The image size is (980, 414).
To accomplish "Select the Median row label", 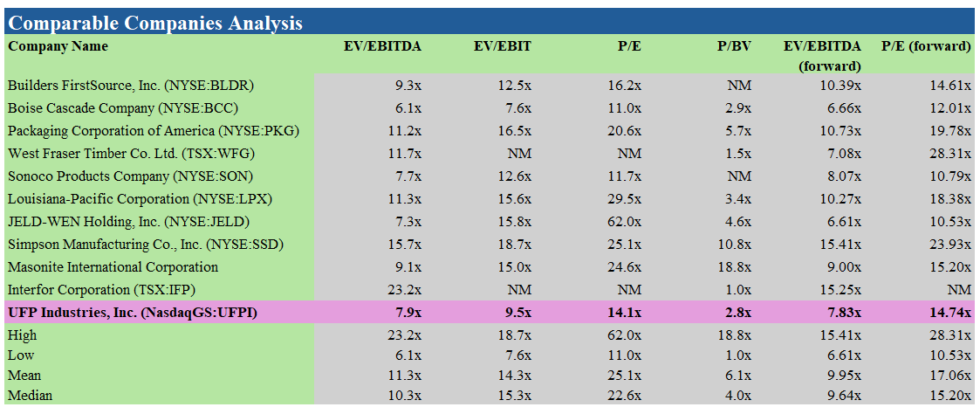I will [30, 396].
